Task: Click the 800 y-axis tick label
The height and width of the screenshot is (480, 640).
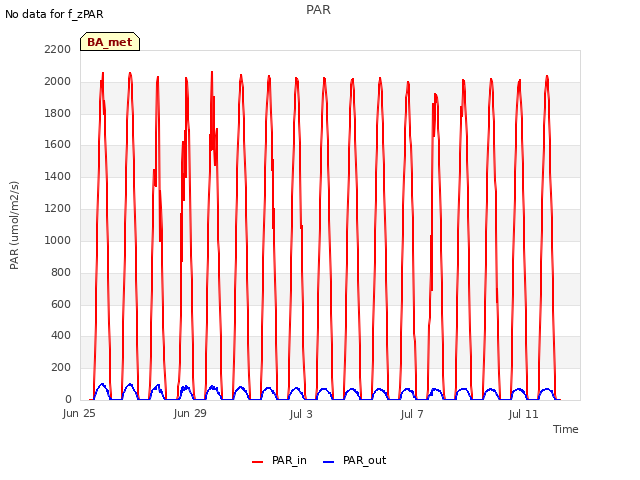Action: pos(61,272)
